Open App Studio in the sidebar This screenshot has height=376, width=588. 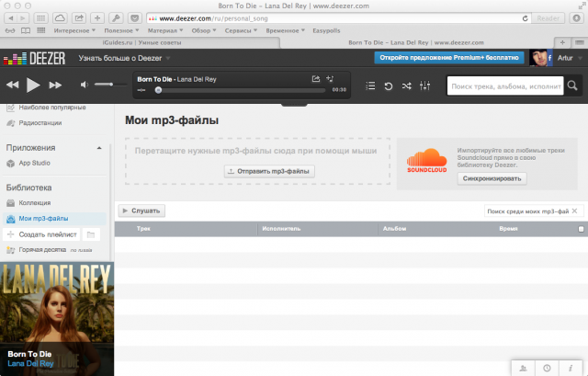(x=34, y=163)
